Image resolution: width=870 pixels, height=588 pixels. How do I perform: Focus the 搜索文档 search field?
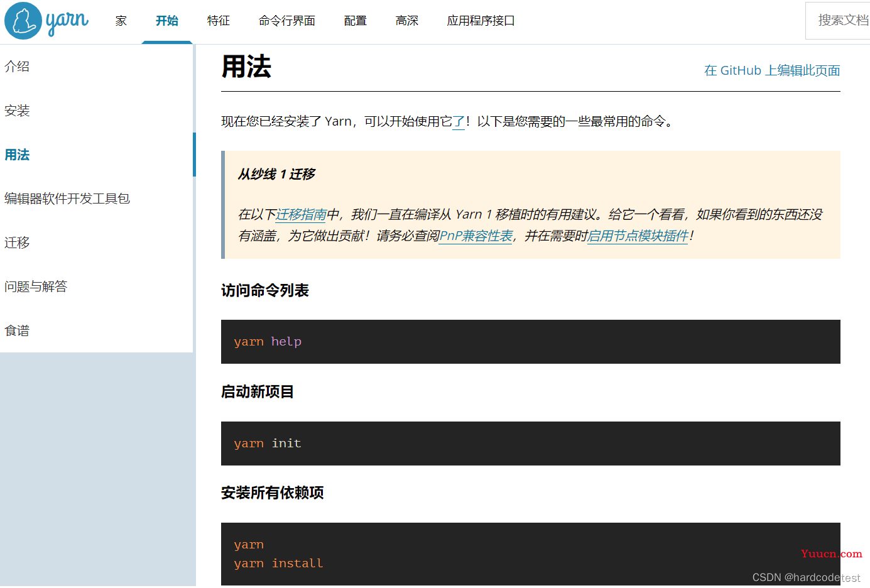click(838, 21)
